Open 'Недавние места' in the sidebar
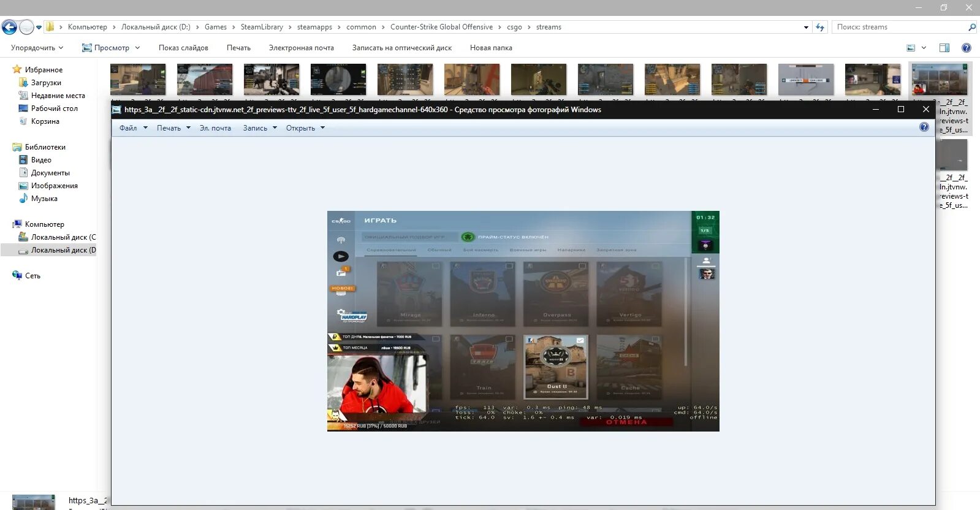Viewport: 980px width, 510px height. (x=58, y=96)
